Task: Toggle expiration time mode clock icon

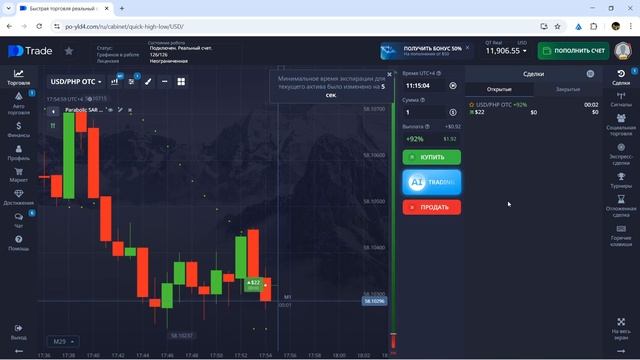Action: [x=453, y=86]
